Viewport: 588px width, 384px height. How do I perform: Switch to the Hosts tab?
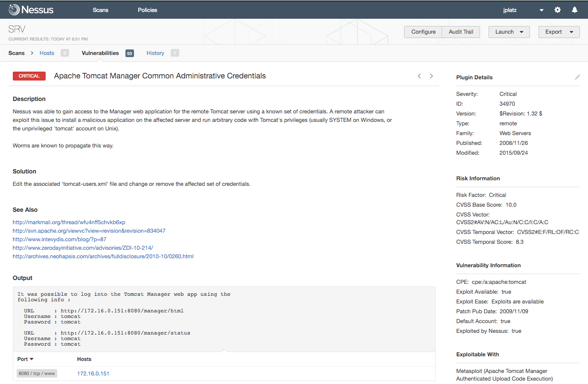47,53
